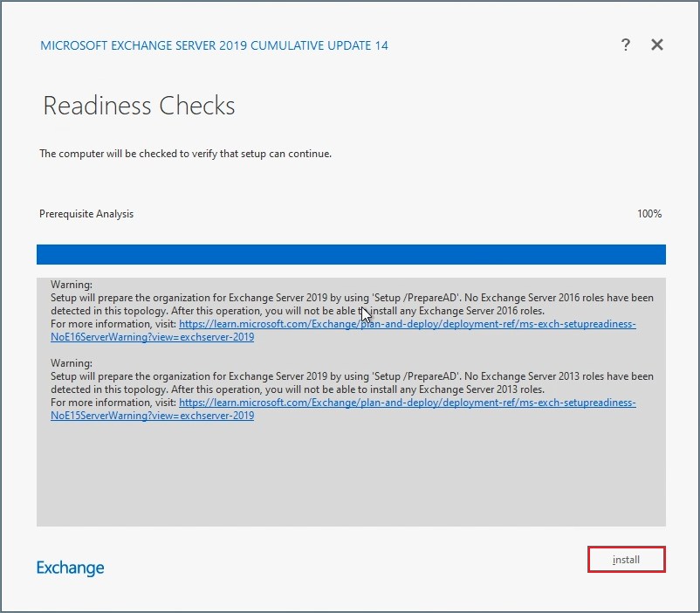The width and height of the screenshot is (700, 613).
Task: Close the Exchange setup window
Action: (657, 45)
